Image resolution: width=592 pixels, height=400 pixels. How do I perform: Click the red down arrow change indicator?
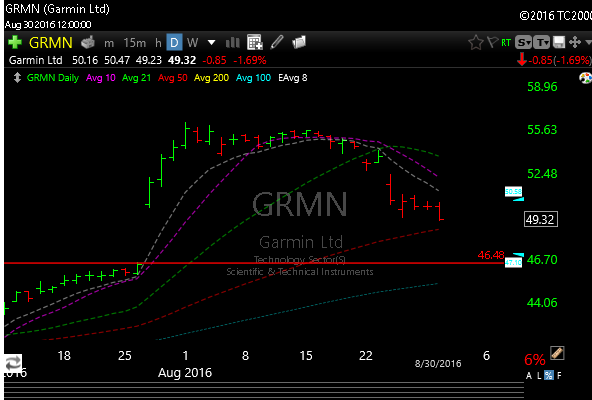point(522,60)
